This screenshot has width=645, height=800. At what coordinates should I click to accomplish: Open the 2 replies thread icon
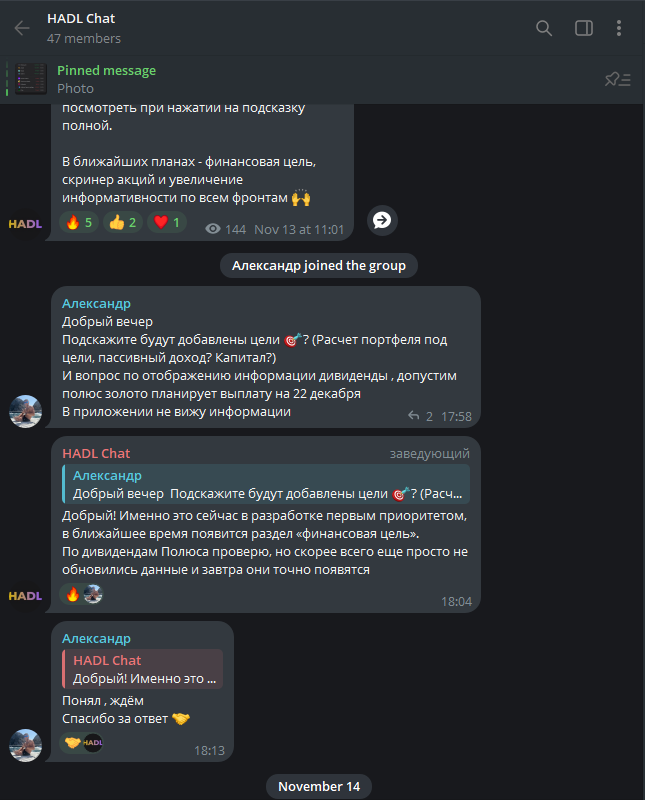pos(420,416)
